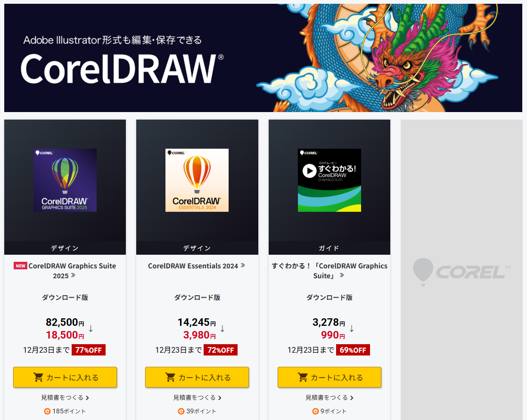Screen dimensions: 527x420
Task: Open the CorelDRAW Essentials 2024 title link
Action: point(193,266)
